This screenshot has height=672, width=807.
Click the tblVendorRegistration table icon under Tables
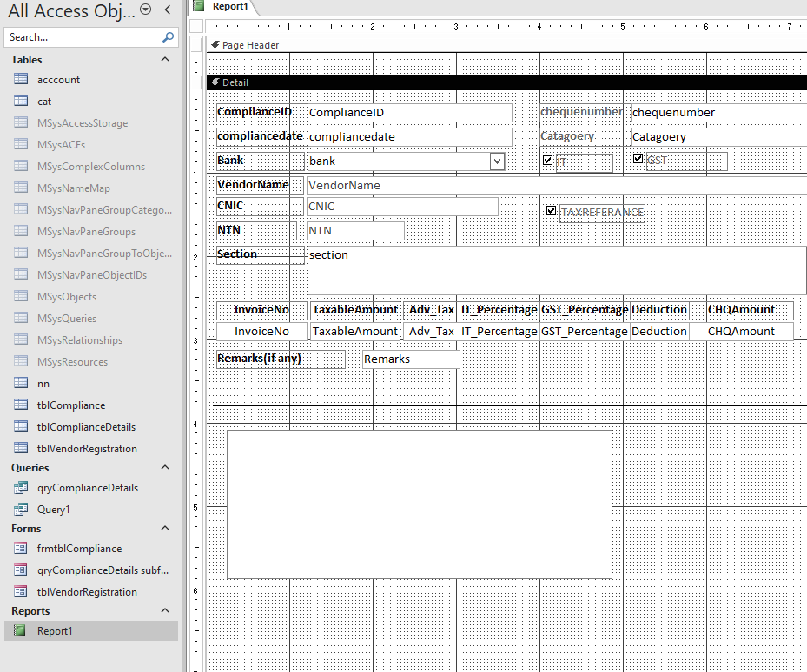pyautogui.click(x=21, y=448)
